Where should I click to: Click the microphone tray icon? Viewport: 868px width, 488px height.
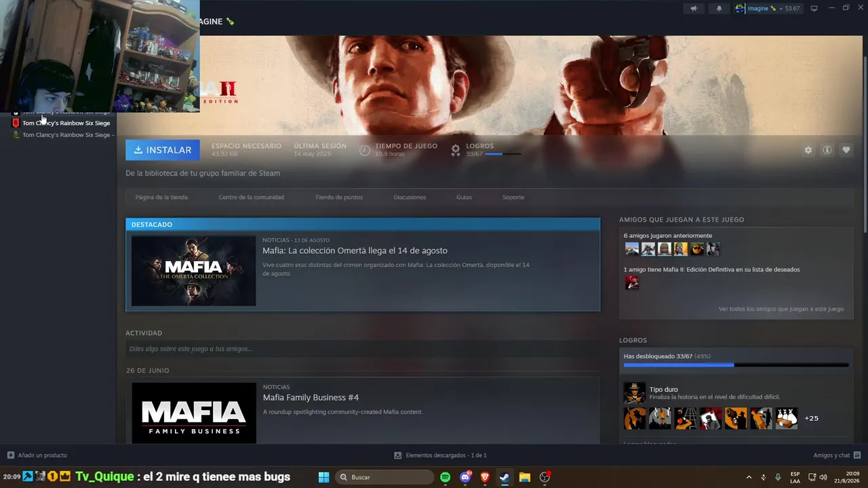[x=778, y=477]
